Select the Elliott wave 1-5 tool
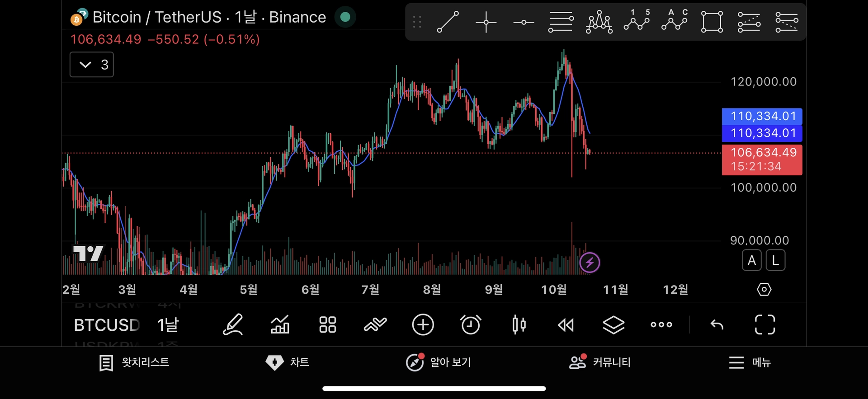 click(637, 21)
